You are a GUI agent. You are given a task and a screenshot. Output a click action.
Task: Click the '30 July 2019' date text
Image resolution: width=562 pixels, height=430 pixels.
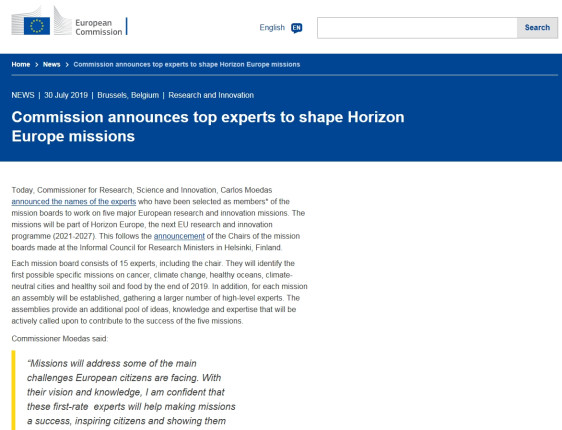tap(66, 95)
